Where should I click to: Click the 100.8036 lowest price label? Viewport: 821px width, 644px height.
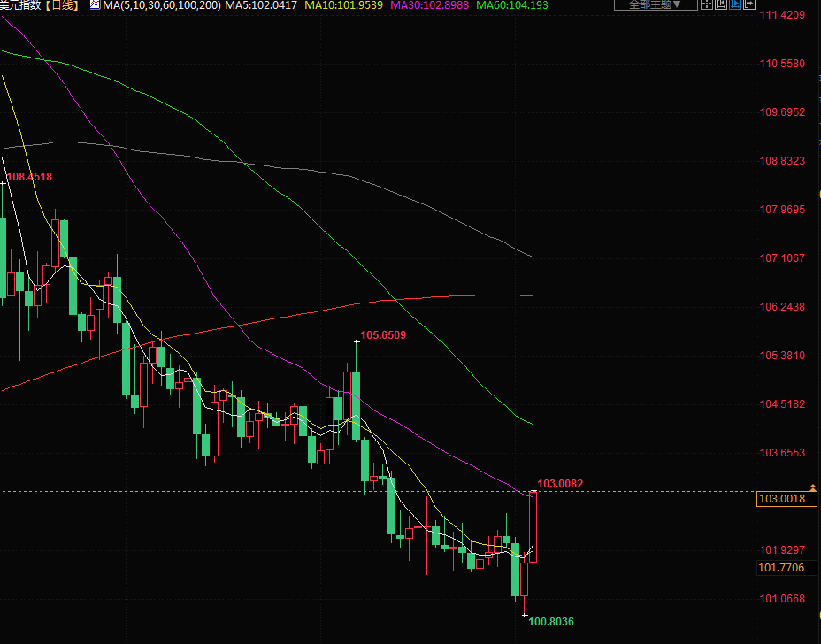click(551, 622)
